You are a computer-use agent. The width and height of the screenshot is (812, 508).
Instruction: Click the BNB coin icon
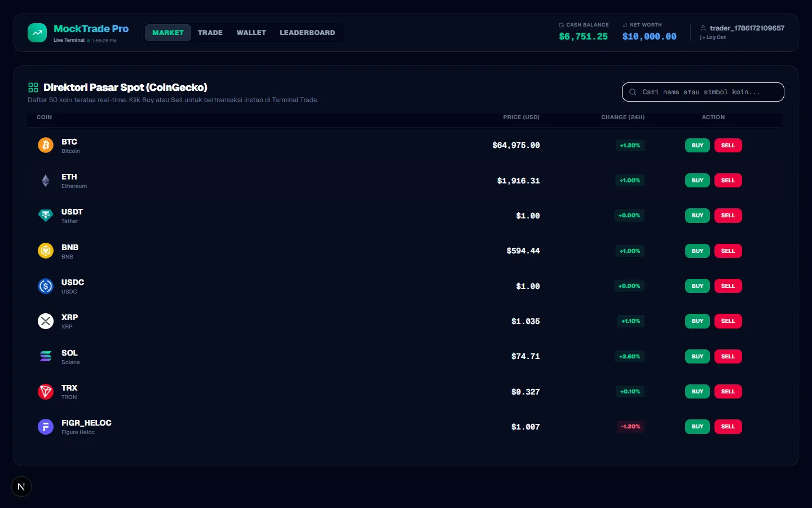46,251
